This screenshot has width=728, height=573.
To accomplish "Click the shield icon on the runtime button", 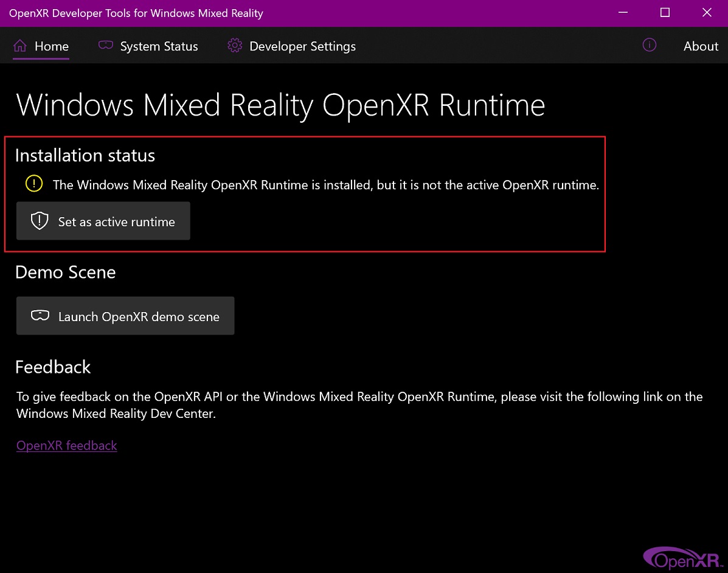I will (x=40, y=221).
